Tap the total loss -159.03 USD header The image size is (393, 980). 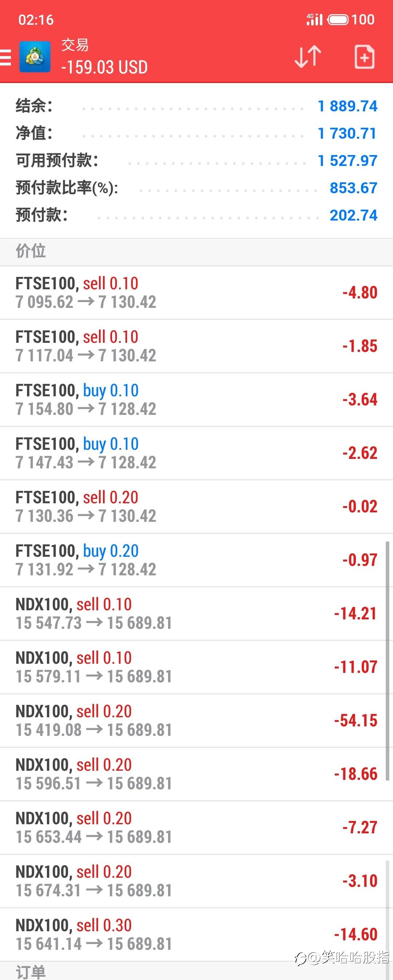(104, 67)
